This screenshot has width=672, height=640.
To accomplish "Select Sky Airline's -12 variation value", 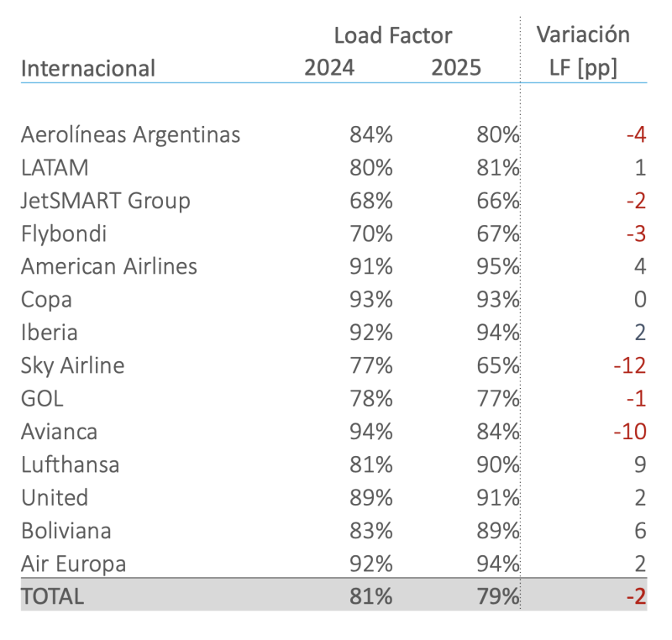I will click(629, 366).
